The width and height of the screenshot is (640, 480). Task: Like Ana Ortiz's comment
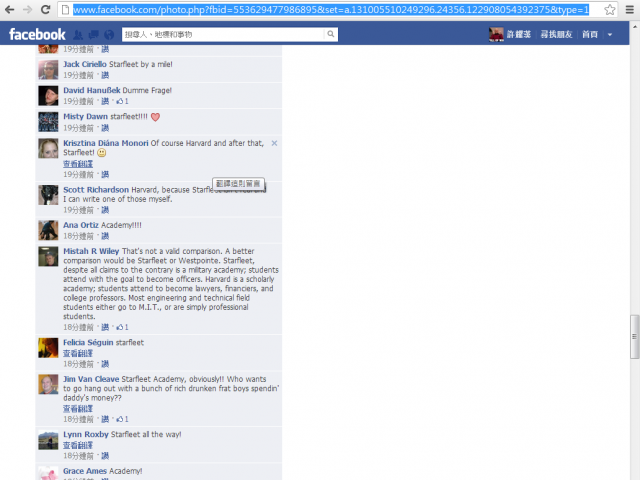pyautogui.click(x=105, y=236)
